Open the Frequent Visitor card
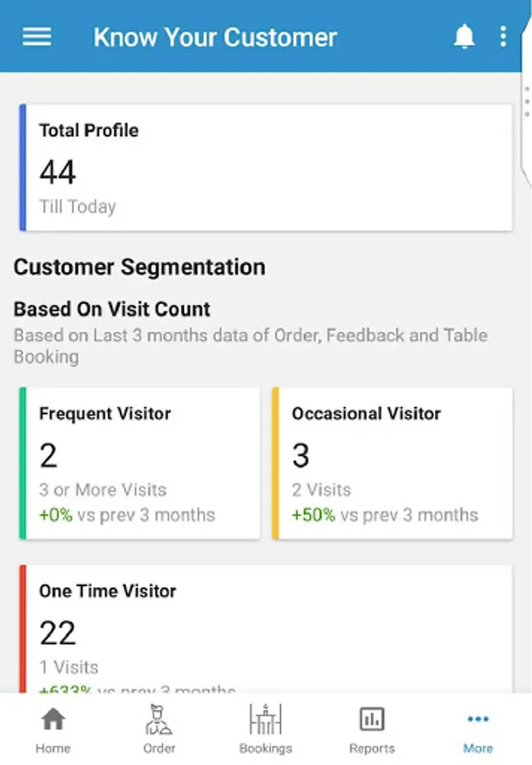Viewport: 532px width, 765px height. 139,463
